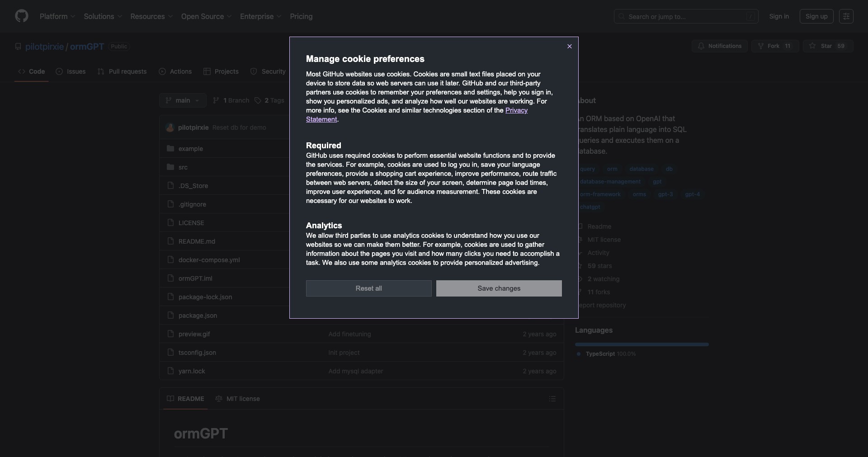View the 11 forks link

pyautogui.click(x=599, y=292)
